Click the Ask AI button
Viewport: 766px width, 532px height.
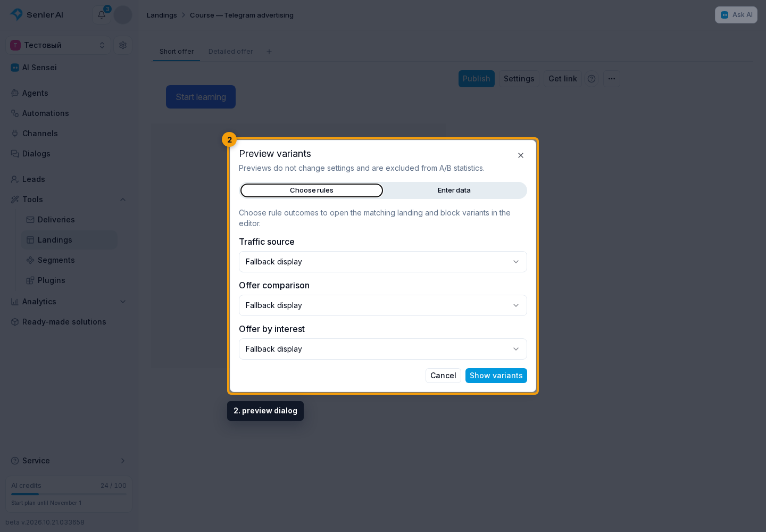pos(736,15)
